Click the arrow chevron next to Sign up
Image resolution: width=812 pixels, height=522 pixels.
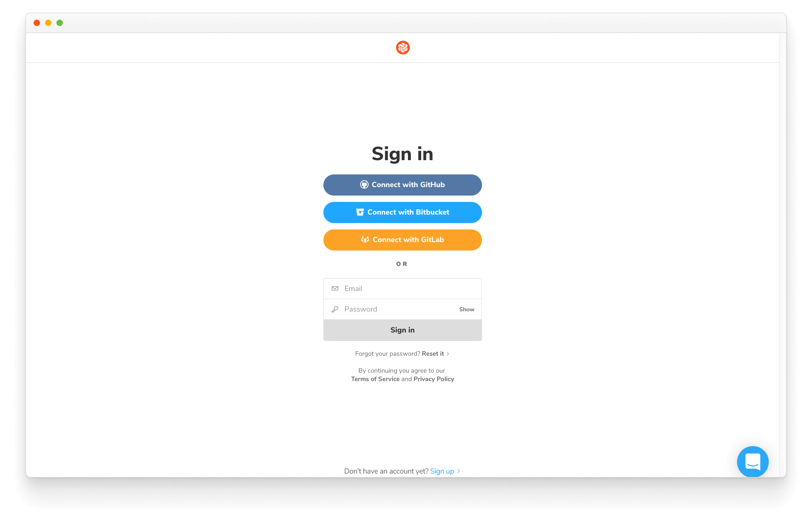pyautogui.click(x=461, y=471)
